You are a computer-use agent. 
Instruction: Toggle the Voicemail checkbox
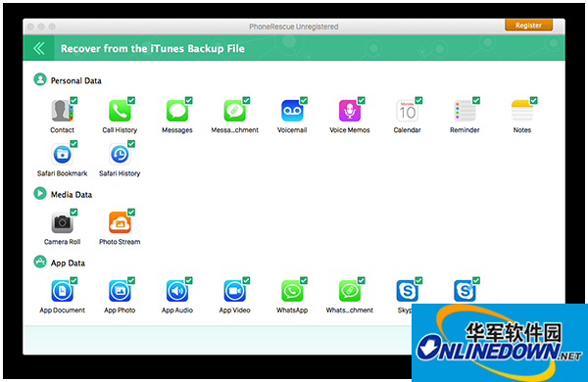pos(304,100)
